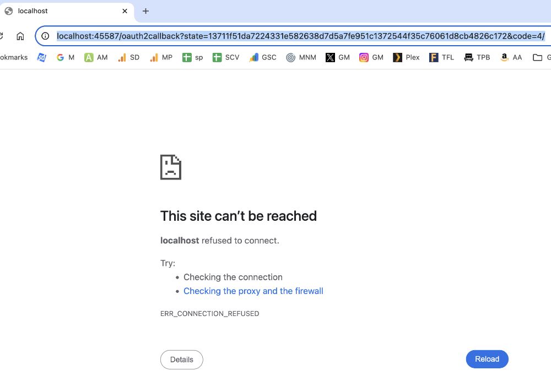The width and height of the screenshot is (551, 392).
Task: Open a new tab with the plus button
Action: click(x=144, y=10)
